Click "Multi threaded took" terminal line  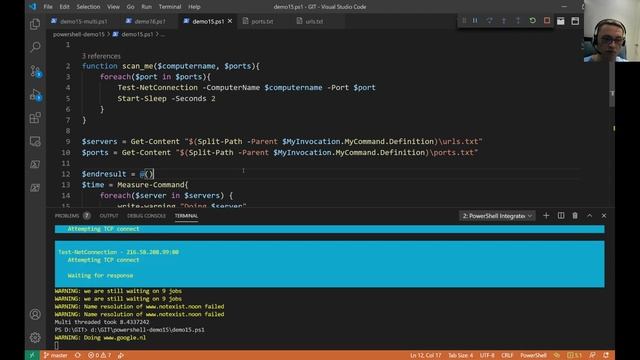[102, 322]
